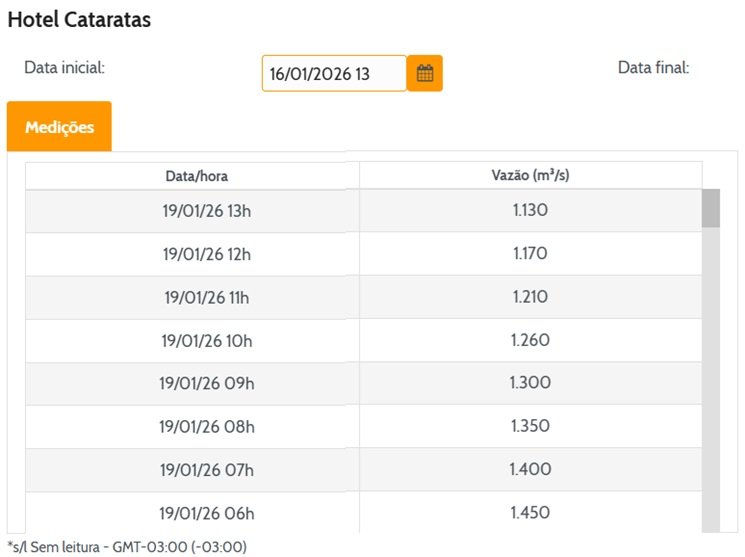
Task: Click the Data inicial date input field
Action: point(334,74)
